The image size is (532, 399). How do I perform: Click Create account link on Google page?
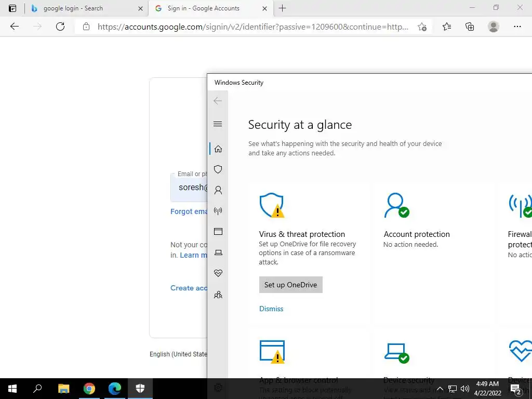pyautogui.click(x=189, y=288)
